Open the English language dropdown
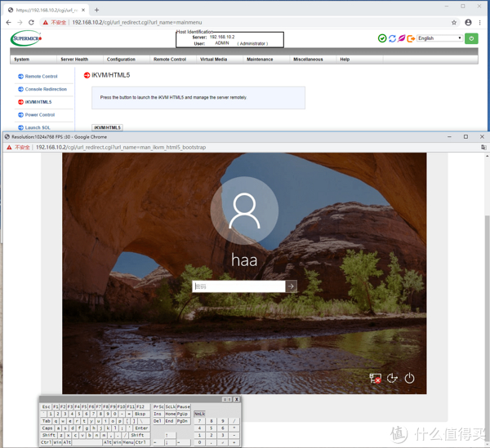 (x=439, y=38)
